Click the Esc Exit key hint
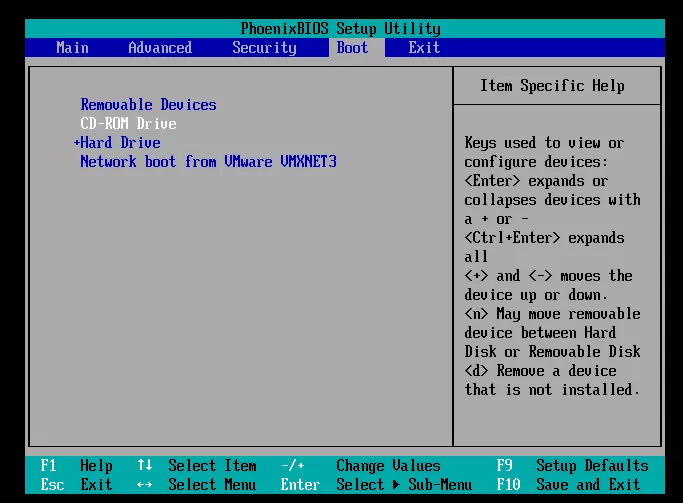The height and width of the screenshot is (503, 683). pos(76,485)
